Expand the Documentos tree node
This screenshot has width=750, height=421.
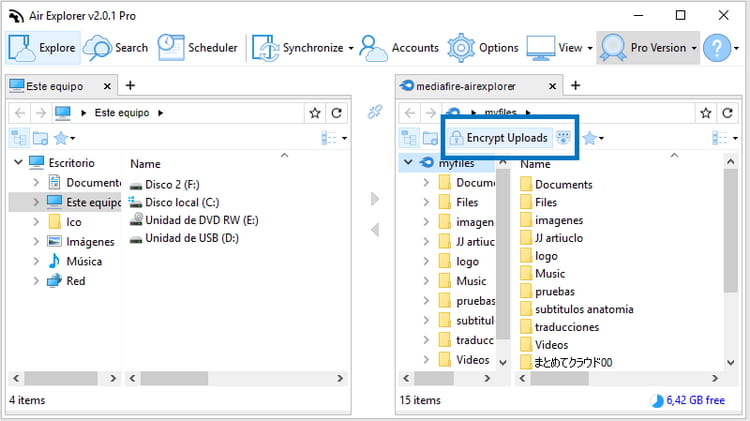[37, 183]
